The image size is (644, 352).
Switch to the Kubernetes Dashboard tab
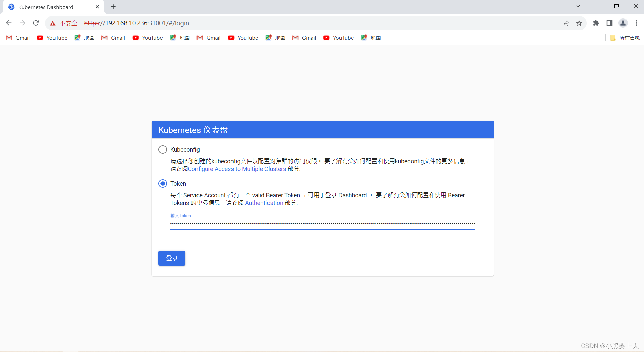47,7
